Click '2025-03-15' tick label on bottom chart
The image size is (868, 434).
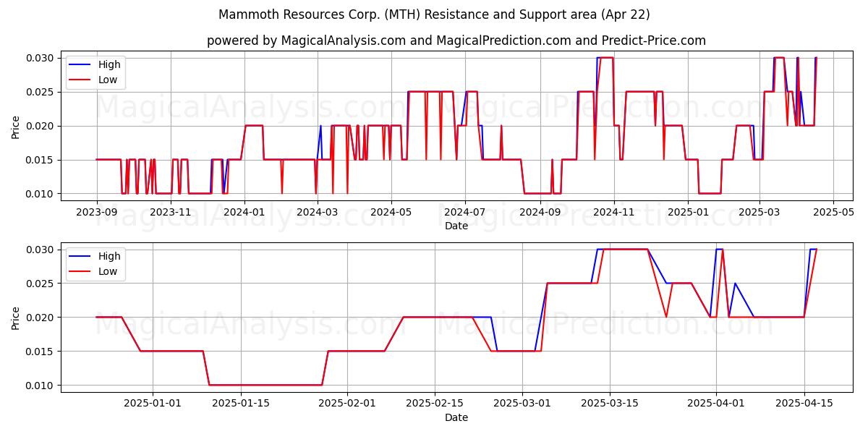(609, 404)
